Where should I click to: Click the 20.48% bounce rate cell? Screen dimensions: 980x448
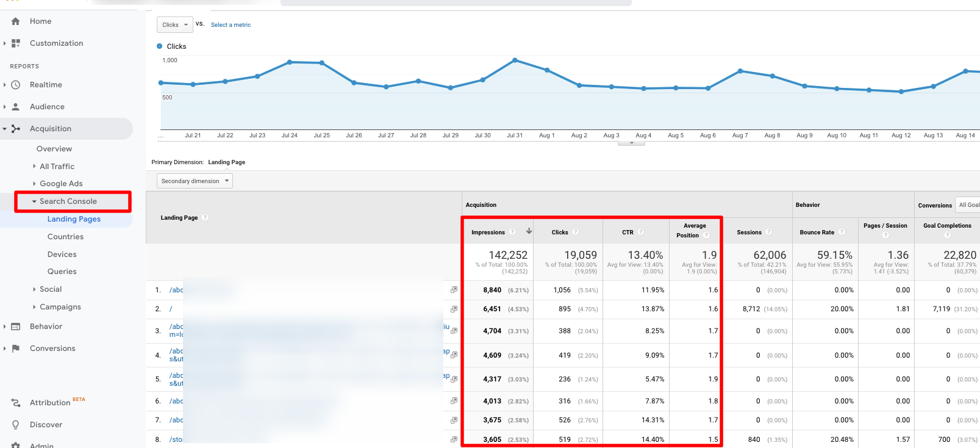point(842,439)
